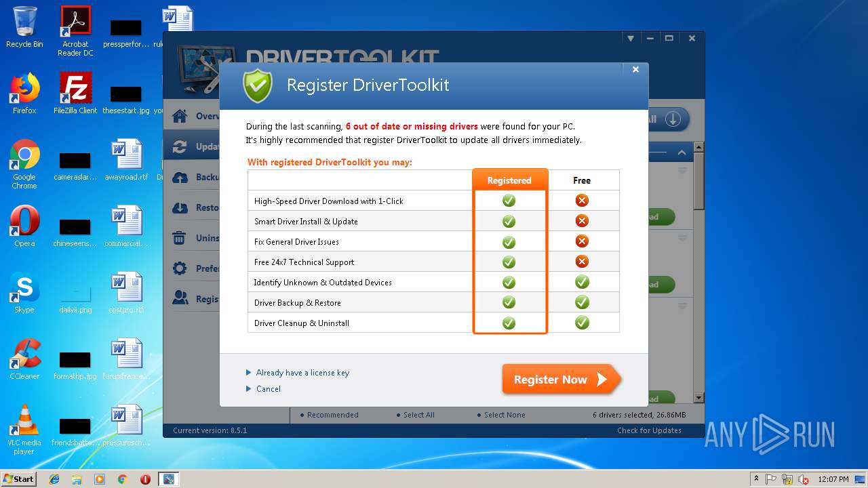Select the costpro.rtf desktop file
Screen dimensions: 868x488
(126, 293)
